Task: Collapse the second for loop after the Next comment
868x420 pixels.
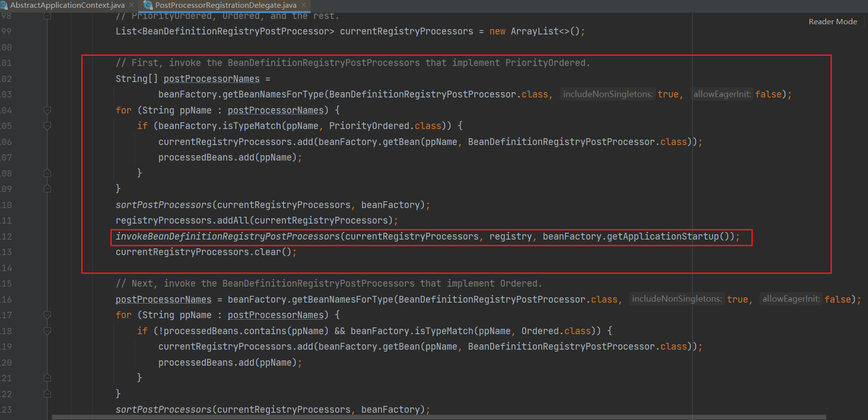Action: 47,315
